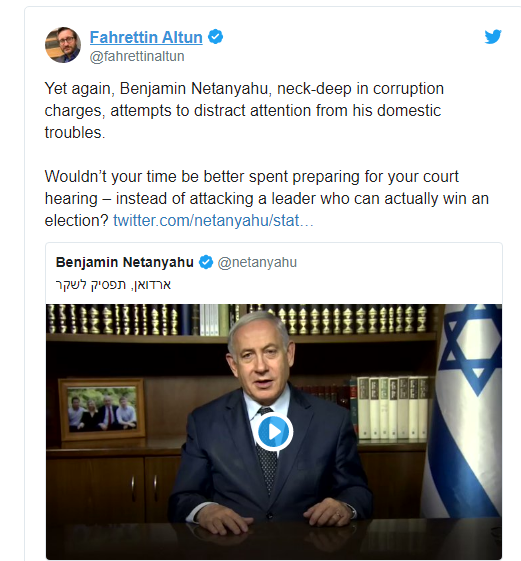Click Fahrettin Altun's verified badge
This screenshot has height=561, width=521.
coord(215,37)
